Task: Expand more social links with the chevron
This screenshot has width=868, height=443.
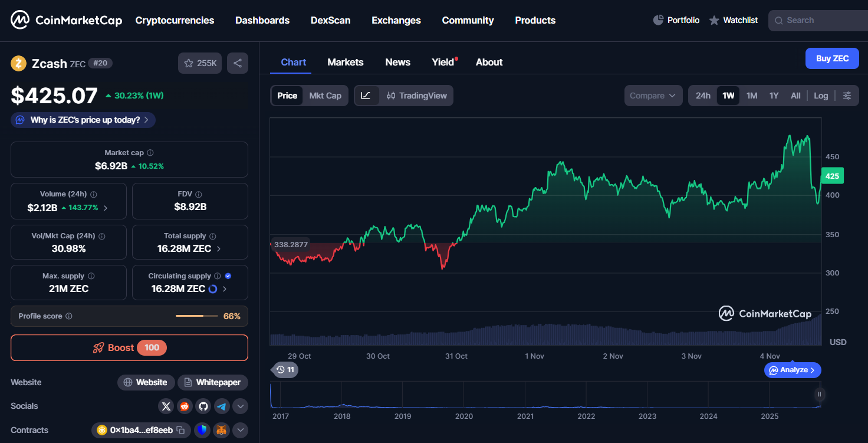Action: click(x=240, y=406)
